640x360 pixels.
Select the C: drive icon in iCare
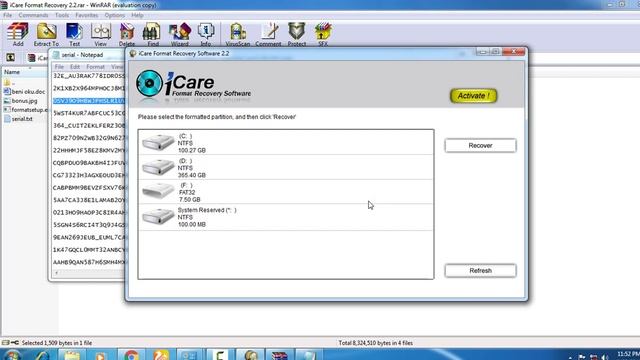click(158, 142)
